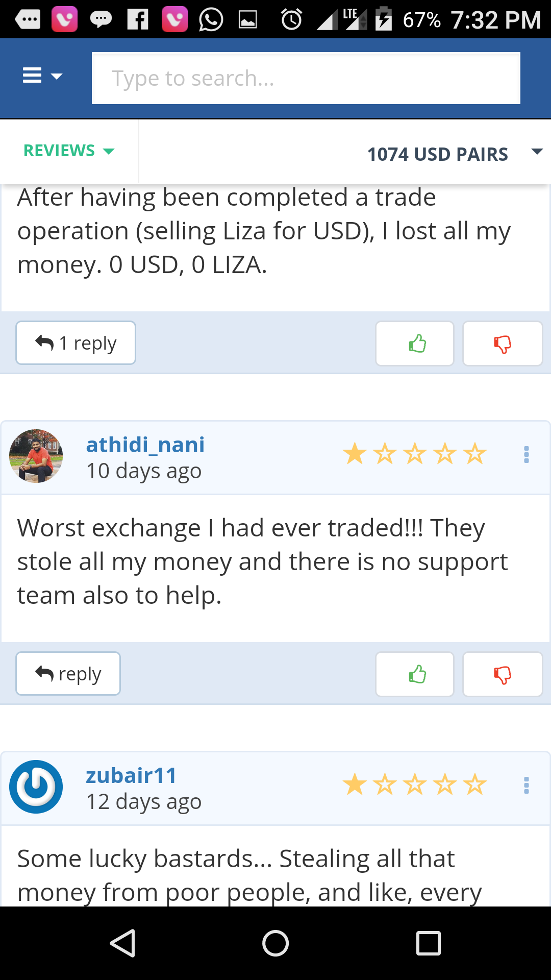Visit the zubair11 username link
The width and height of the screenshot is (551, 980).
pyautogui.click(x=131, y=775)
